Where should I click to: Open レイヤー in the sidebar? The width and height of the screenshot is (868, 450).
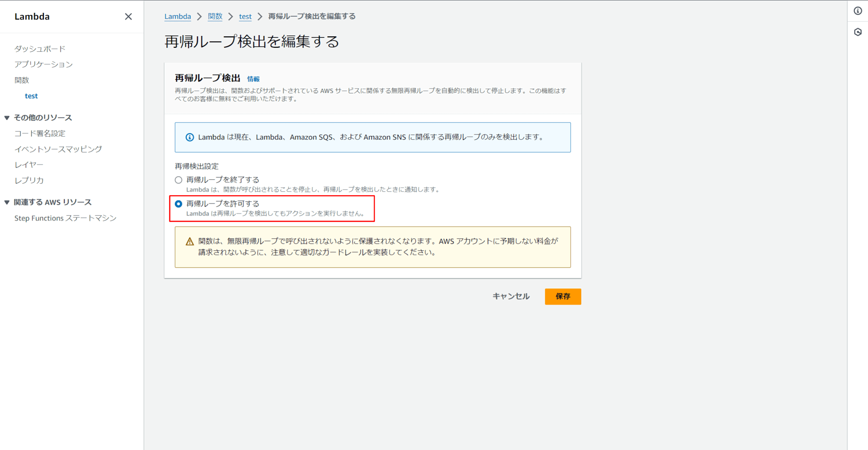29,164
